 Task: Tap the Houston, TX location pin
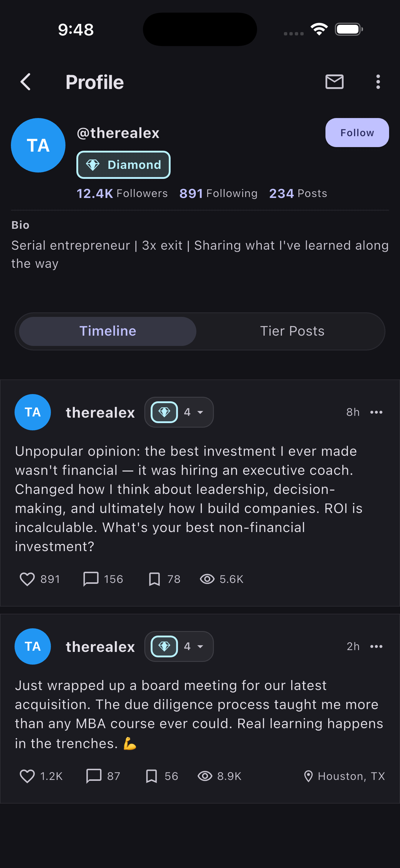pyautogui.click(x=308, y=776)
